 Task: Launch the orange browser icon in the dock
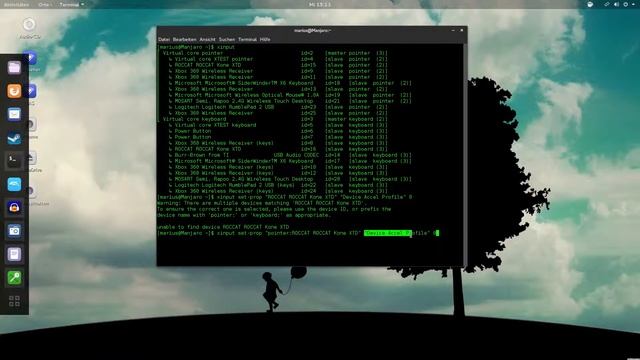click(14, 91)
